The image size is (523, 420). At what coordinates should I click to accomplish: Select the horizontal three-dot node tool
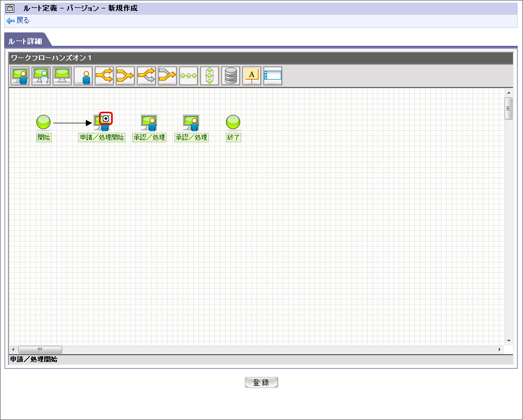pos(189,76)
